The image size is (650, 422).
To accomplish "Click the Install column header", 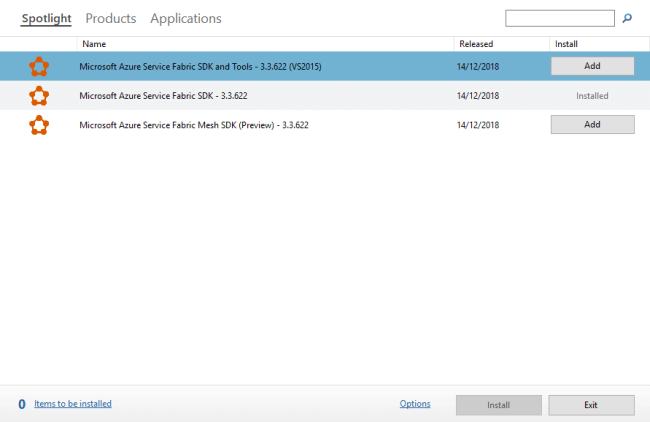I will pos(599,44).
